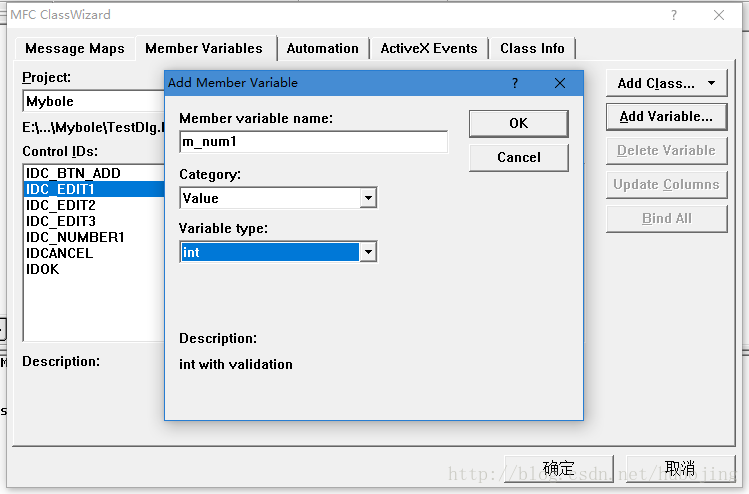This screenshot has height=494, width=749.
Task: Select IDC_EDIT2 in Control IDs list
Action: [x=61, y=205]
